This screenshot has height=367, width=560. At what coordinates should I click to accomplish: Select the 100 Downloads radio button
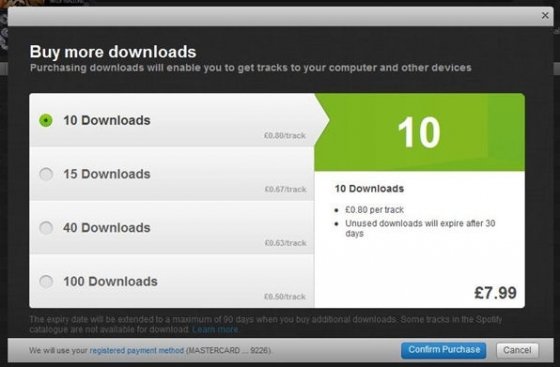(46, 281)
